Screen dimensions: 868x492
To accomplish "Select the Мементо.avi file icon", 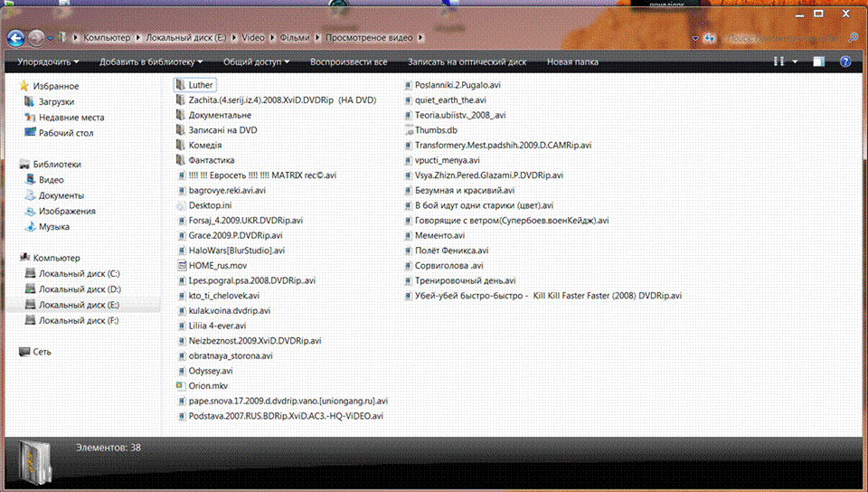I will tap(408, 235).
